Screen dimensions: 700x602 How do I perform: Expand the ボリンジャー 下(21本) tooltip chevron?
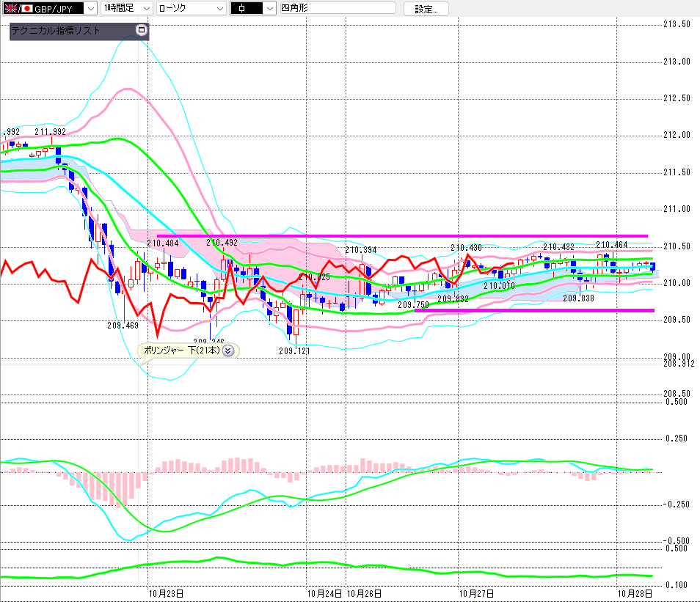pos(228,350)
